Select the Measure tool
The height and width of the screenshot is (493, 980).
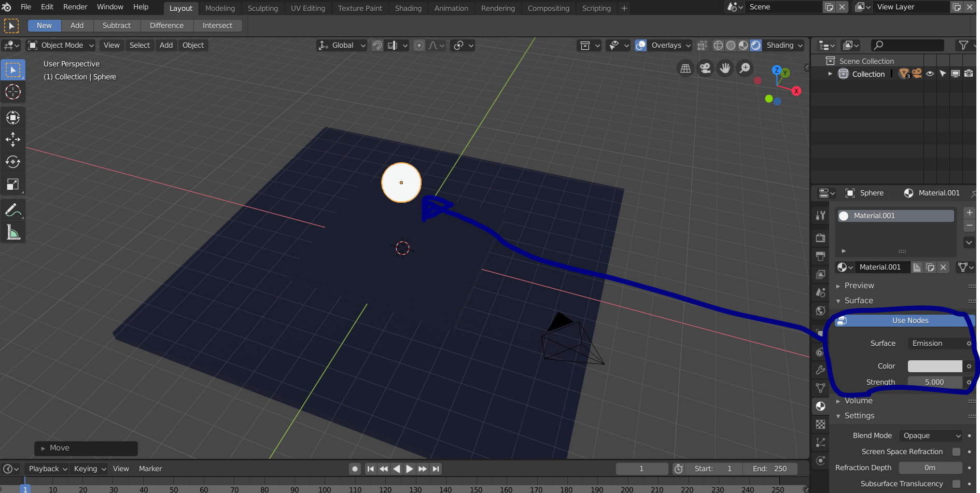(12, 232)
